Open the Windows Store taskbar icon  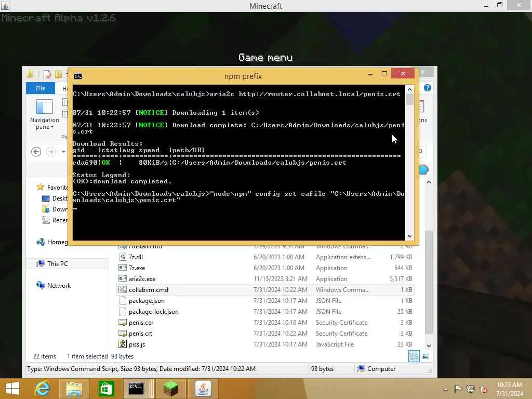(x=106, y=389)
